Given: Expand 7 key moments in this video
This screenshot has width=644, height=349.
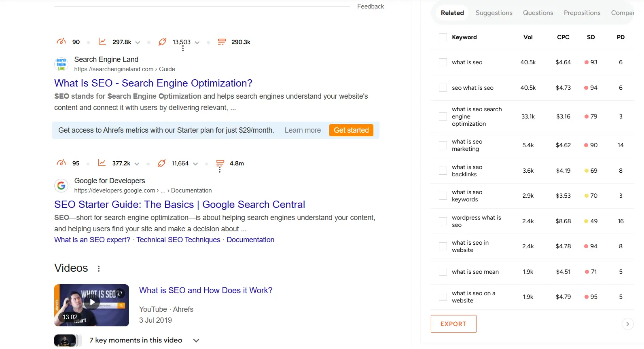Looking at the screenshot, I should (196, 341).
